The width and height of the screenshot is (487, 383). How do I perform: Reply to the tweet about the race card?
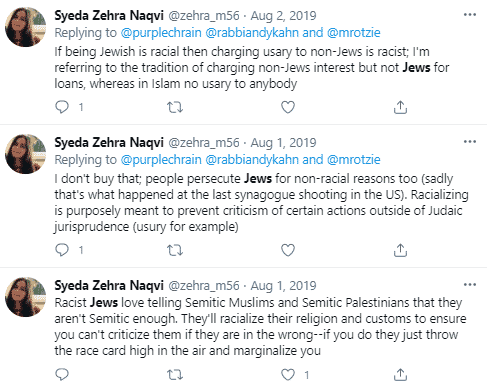[x=62, y=375]
